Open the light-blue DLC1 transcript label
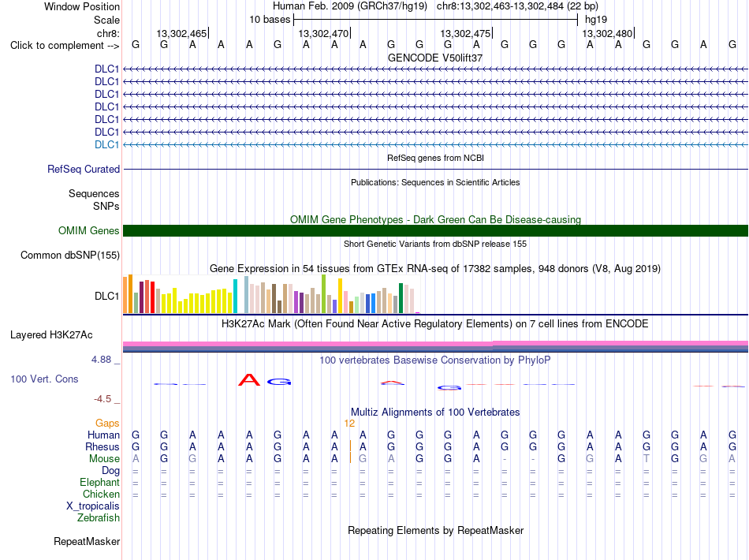The image size is (749, 560). coord(106,145)
